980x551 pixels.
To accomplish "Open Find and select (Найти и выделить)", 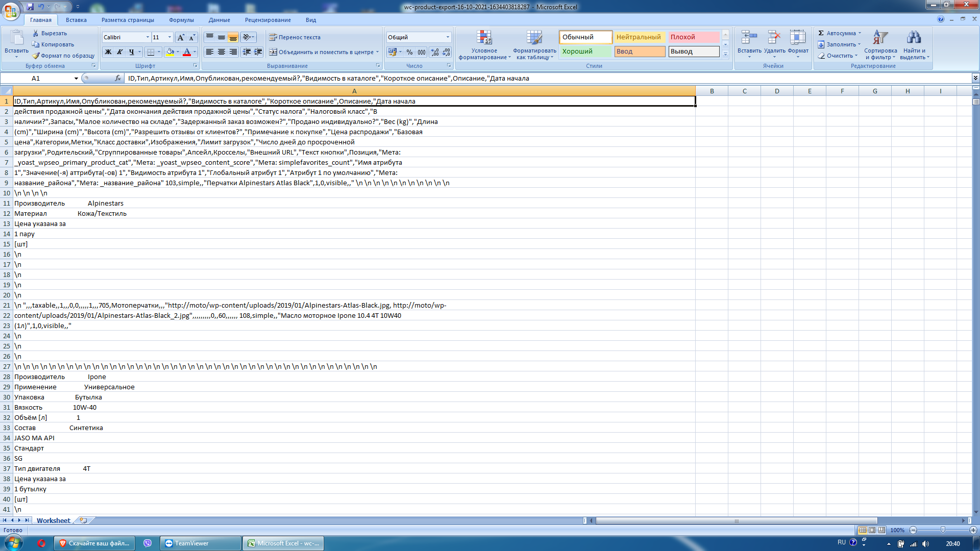I will coord(914,45).
